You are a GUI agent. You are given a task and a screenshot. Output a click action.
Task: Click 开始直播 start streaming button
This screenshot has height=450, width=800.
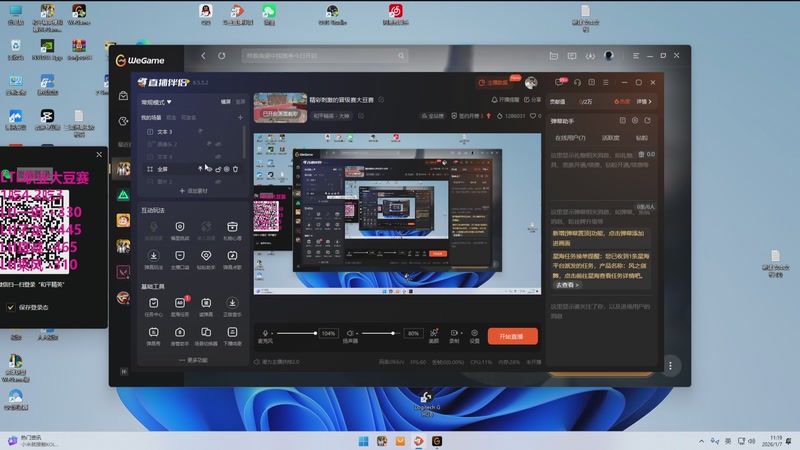tap(512, 336)
